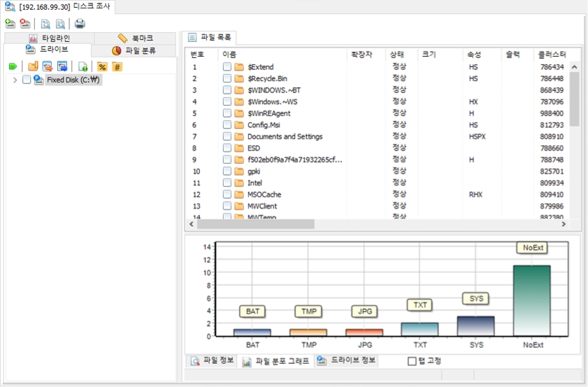
Task: Check the $WinREAgent row checkbox
Action: coord(227,113)
